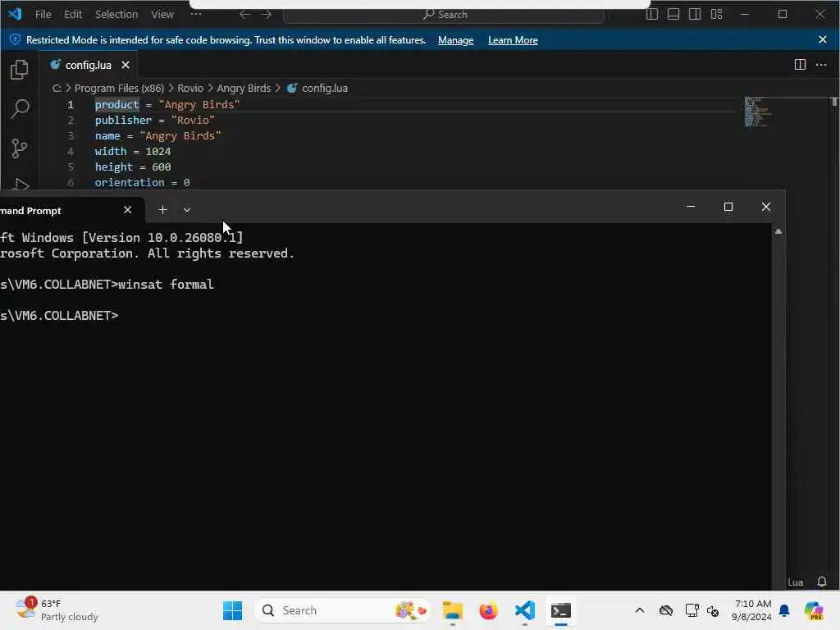Viewport: 840px width, 630px height.
Task: Click the muted volume tray icon
Action: point(713,610)
